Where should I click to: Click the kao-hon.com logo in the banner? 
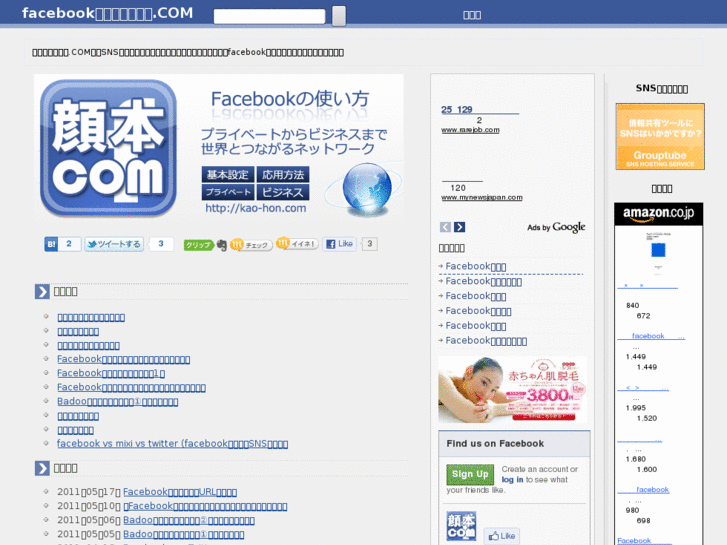coord(108,148)
